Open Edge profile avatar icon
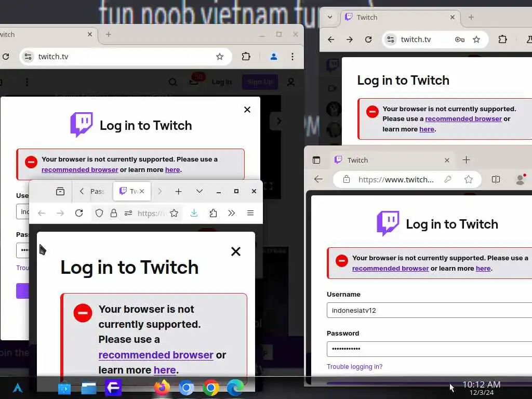 point(521,179)
